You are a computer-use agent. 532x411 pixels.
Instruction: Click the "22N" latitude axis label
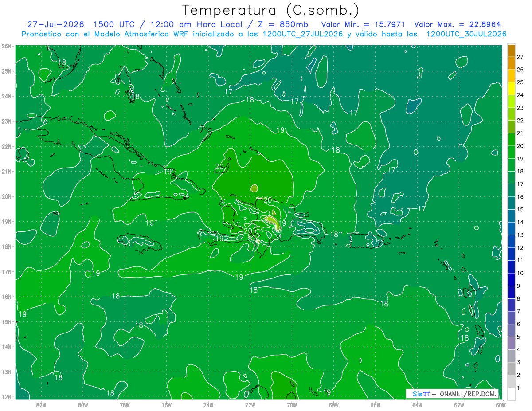pyautogui.click(x=6, y=146)
